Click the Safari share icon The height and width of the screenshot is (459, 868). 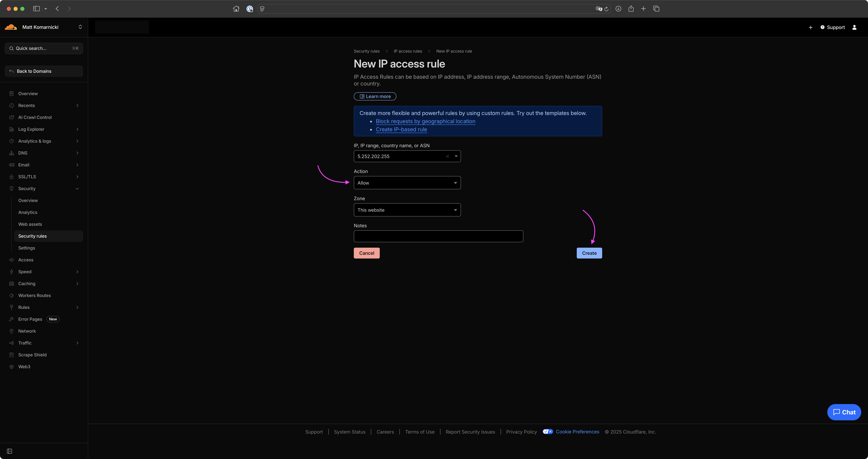(631, 9)
